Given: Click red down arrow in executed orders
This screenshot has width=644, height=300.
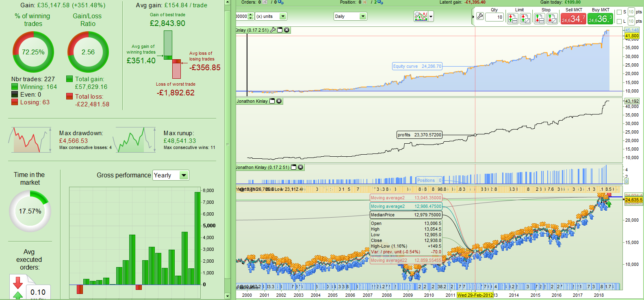Looking at the screenshot, I should click(x=18, y=283).
